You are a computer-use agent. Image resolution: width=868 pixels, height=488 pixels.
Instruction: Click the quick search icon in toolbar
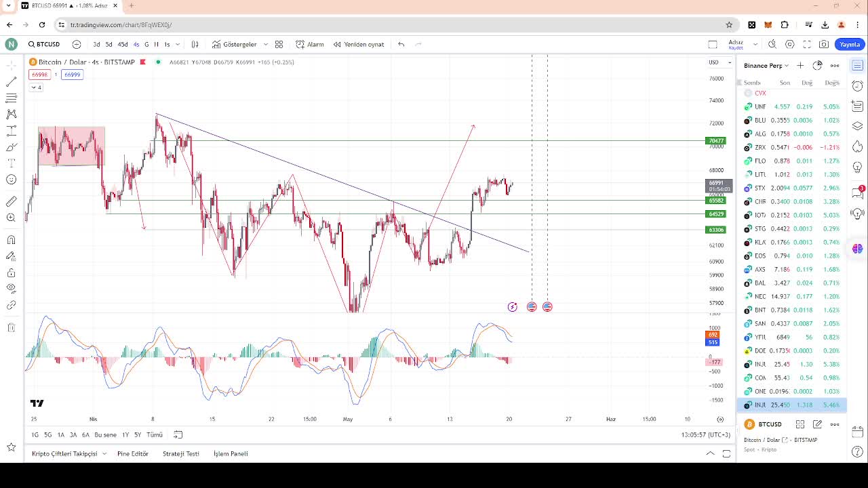click(772, 44)
